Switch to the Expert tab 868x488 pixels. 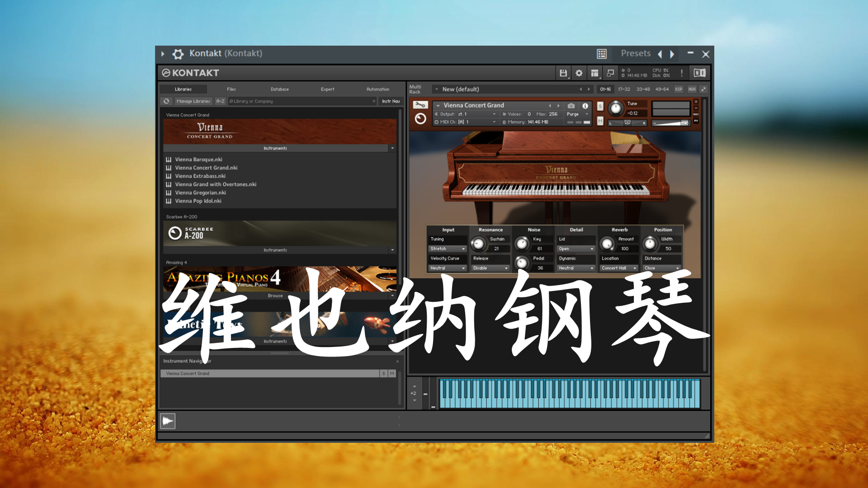coord(328,89)
